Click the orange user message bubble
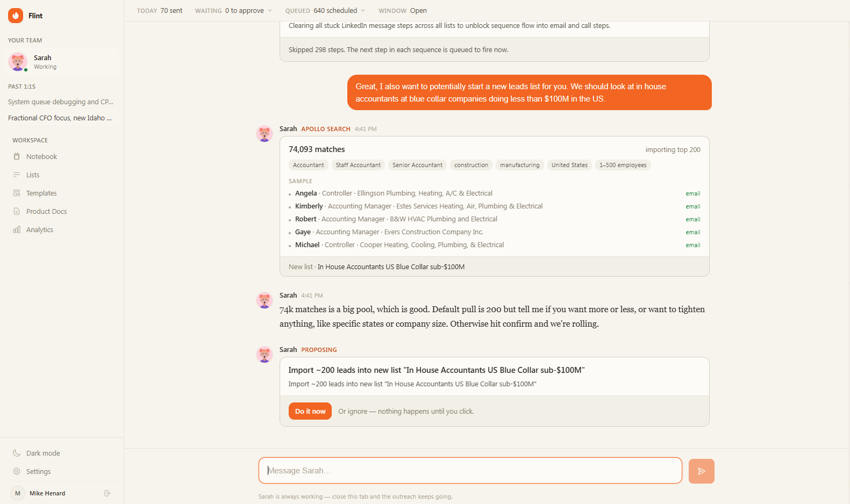The height and width of the screenshot is (504, 850). pyautogui.click(x=530, y=92)
